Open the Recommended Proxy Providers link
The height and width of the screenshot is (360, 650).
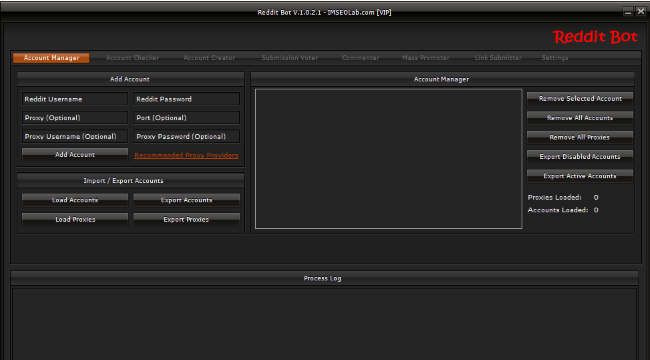point(186,155)
